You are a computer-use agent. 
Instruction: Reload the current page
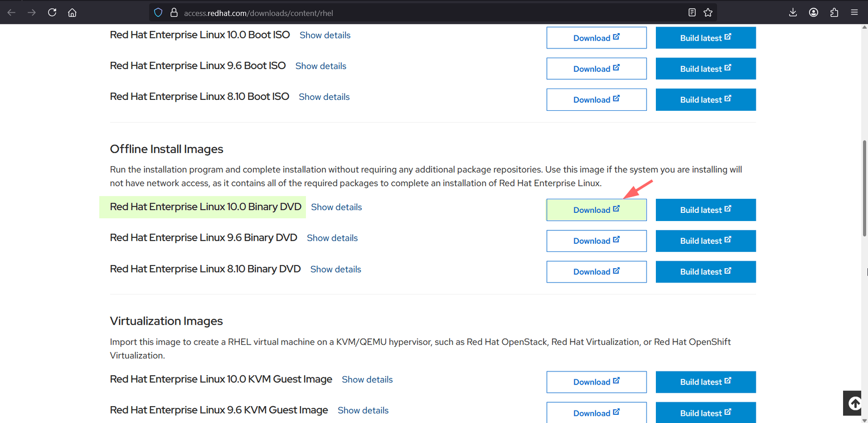click(52, 12)
